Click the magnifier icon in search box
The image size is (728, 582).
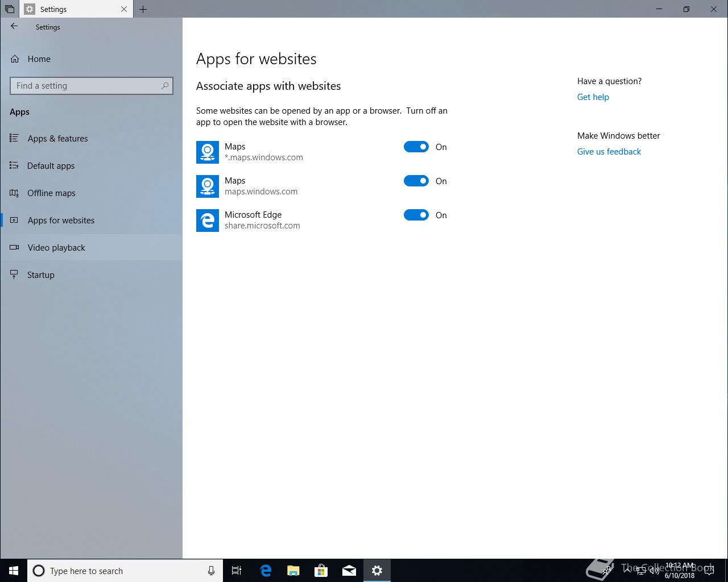[165, 86]
